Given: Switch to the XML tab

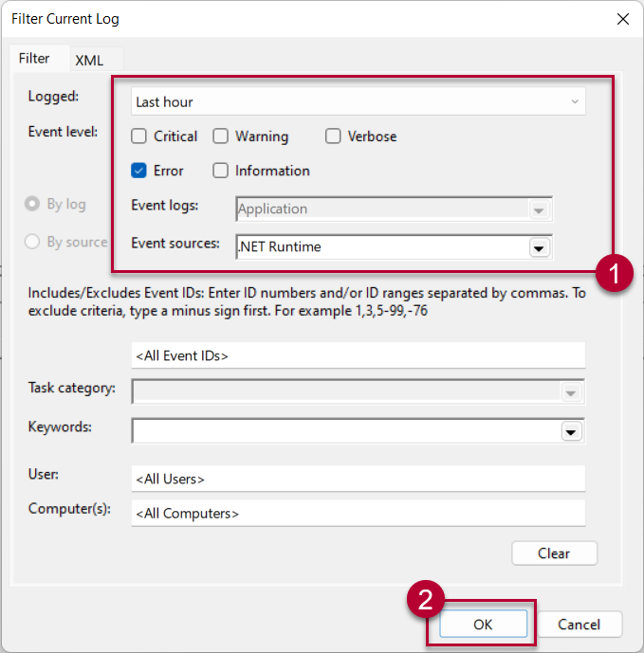Looking at the screenshot, I should tap(89, 60).
